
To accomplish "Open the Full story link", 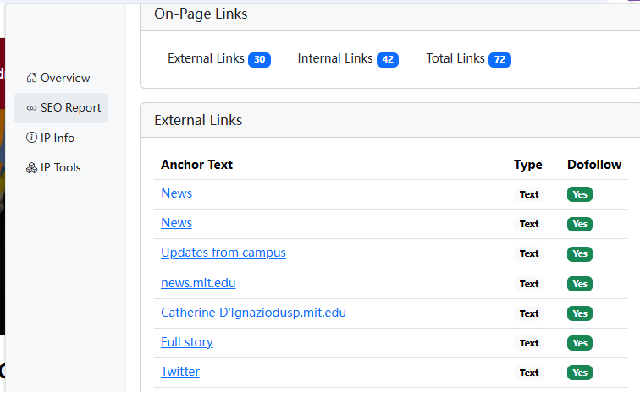I will [x=187, y=342].
